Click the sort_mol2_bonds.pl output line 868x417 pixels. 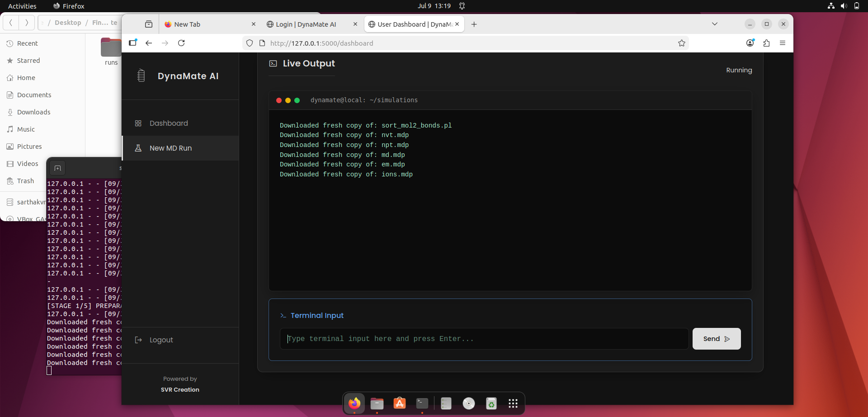(x=366, y=125)
